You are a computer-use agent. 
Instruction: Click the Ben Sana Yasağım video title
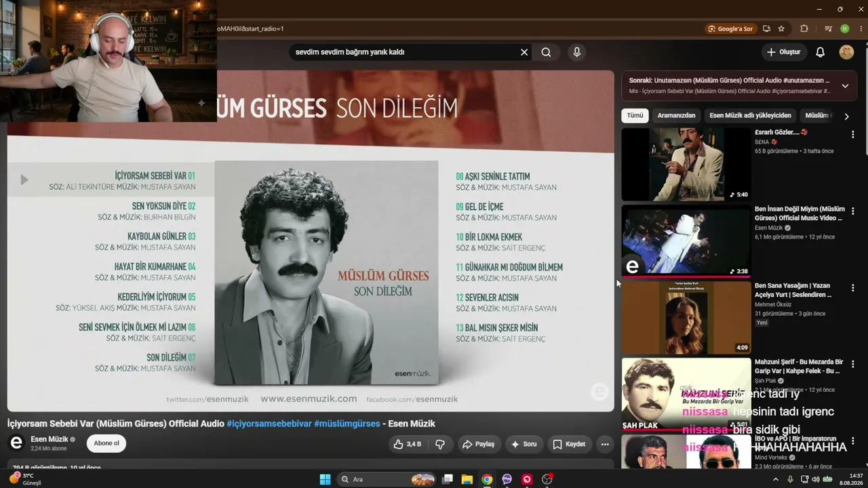(793, 290)
